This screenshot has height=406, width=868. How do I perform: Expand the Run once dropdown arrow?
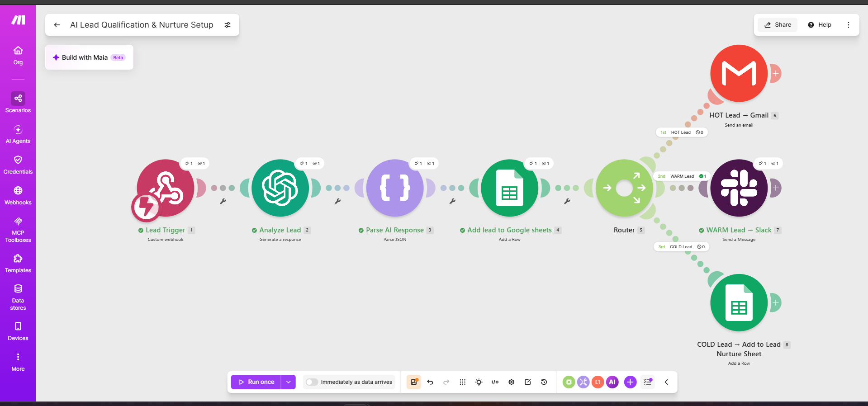click(289, 382)
